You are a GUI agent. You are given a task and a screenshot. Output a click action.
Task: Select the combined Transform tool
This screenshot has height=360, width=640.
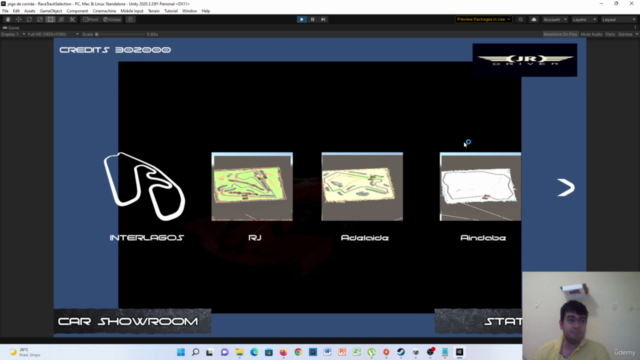[x=61, y=19]
